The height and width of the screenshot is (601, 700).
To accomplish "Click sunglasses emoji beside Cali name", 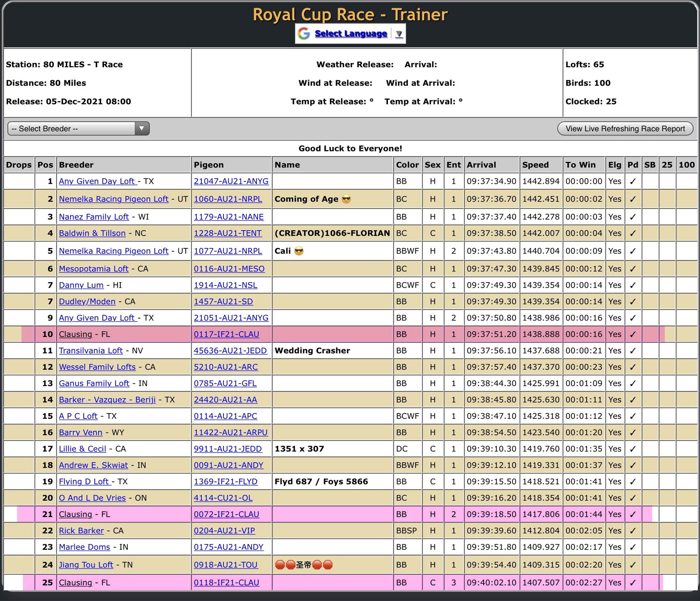I will pyautogui.click(x=299, y=251).
